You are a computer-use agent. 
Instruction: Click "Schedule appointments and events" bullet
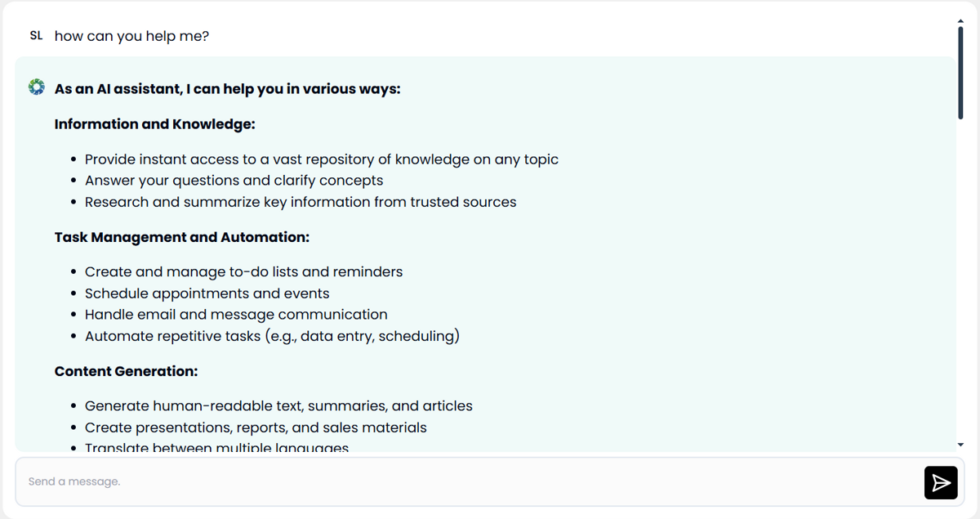(x=207, y=293)
